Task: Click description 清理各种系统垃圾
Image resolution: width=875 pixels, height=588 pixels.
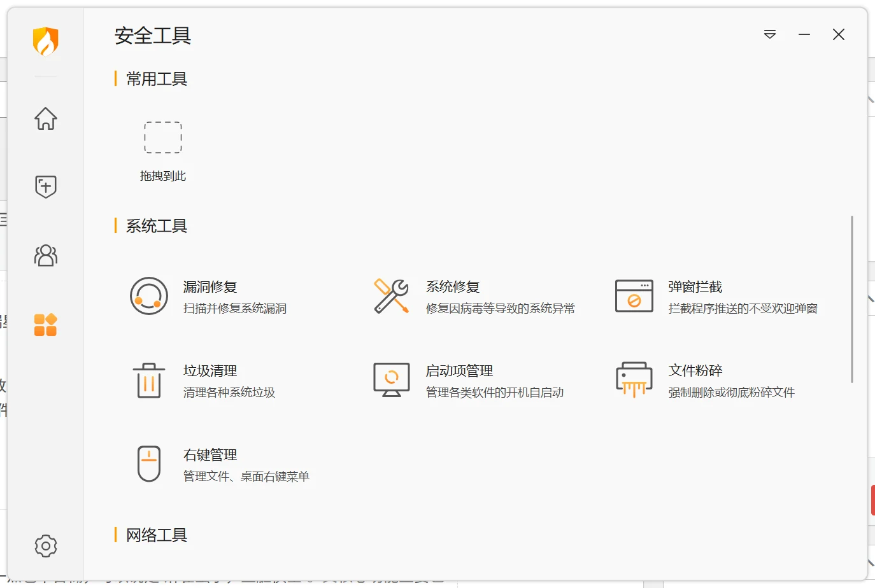Action: pos(229,393)
